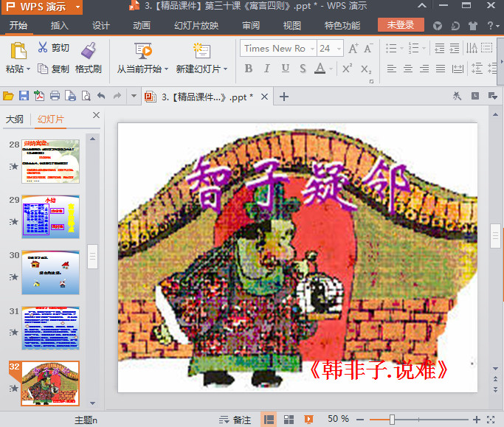Toggle Bold formatting
504x427 pixels.
(248, 69)
